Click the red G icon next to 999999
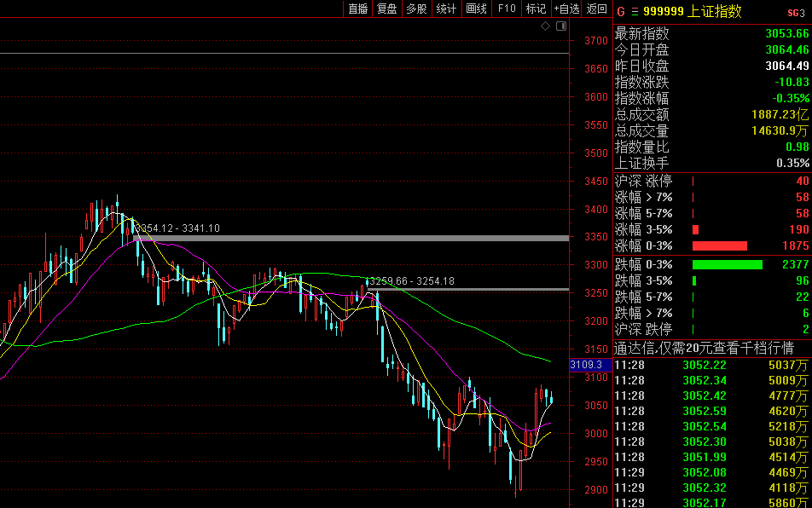The height and width of the screenshot is (508, 812). [620, 12]
